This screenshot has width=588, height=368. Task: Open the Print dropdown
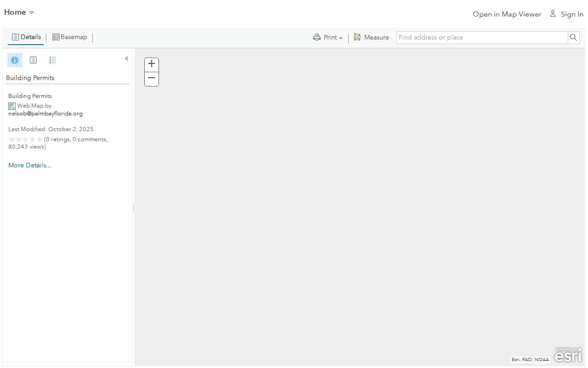(328, 38)
